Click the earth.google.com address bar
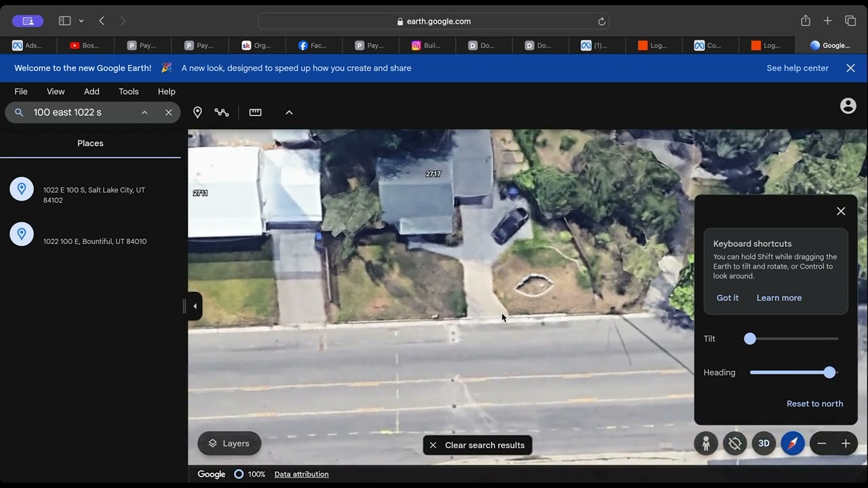 [433, 21]
